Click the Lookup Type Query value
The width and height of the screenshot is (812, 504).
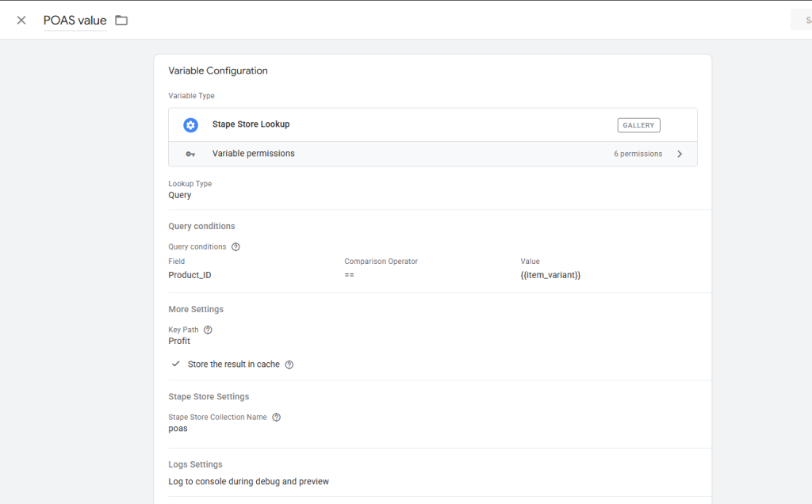(x=180, y=195)
